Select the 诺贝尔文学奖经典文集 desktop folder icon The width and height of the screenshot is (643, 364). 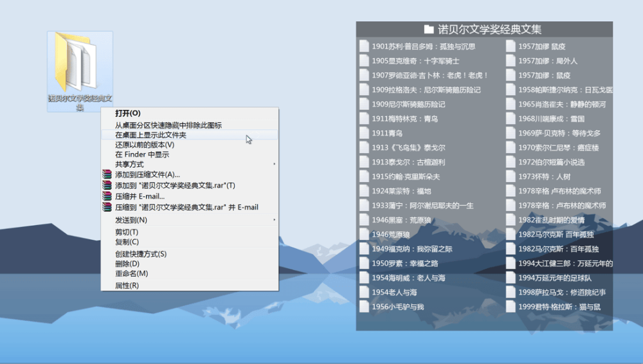tap(80, 71)
